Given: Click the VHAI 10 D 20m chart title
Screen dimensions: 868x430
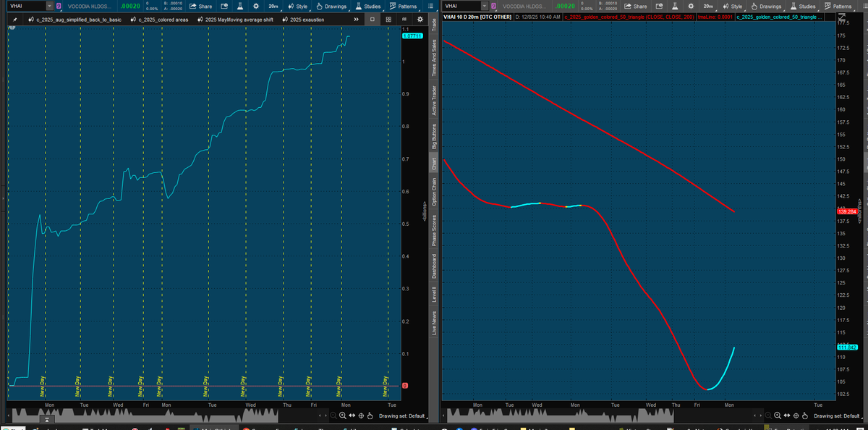Looking at the screenshot, I should [x=476, y=16].
